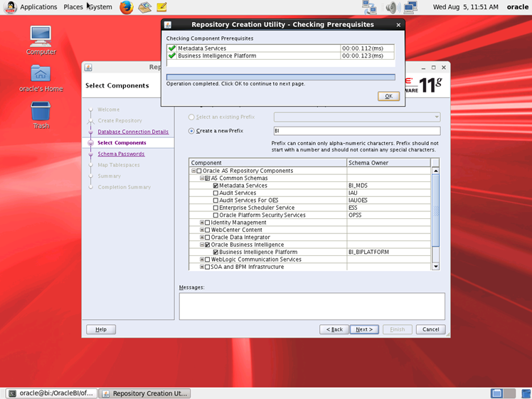Image resolution: width=532 pixels, height=399 pixels.
Task: Collapse Oracle AS Repository Components node
Action: [193, 171]
